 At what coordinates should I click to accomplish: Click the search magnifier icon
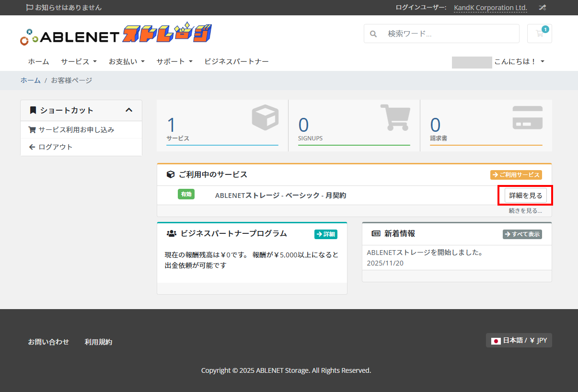(373, 34)
